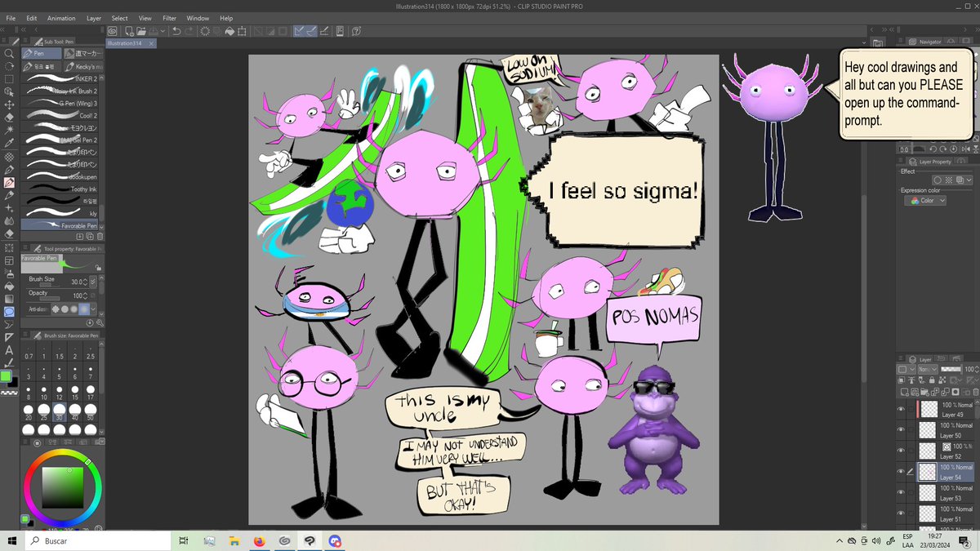
Task: Duplicate sub tool icon in Sub Tool panel
Action: (x=90, y=235)
